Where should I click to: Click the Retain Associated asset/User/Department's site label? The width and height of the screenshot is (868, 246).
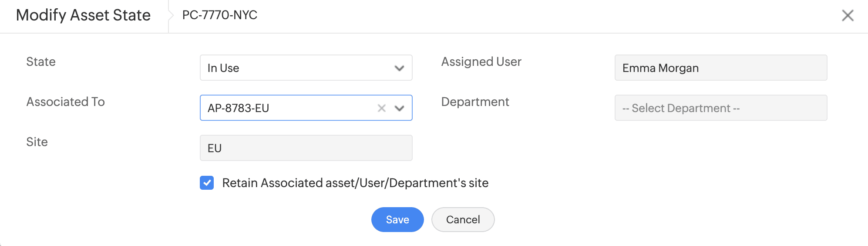pyautogui.click(x=355, y=183)
